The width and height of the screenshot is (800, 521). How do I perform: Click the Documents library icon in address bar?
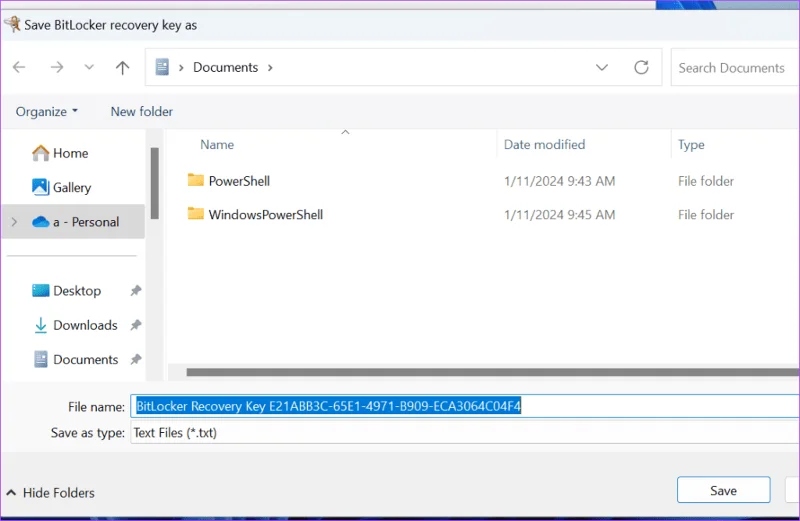(x=162, y=67)
